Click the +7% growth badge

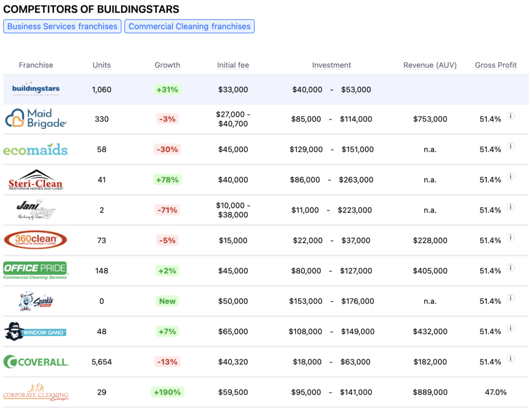coord(167,331)
